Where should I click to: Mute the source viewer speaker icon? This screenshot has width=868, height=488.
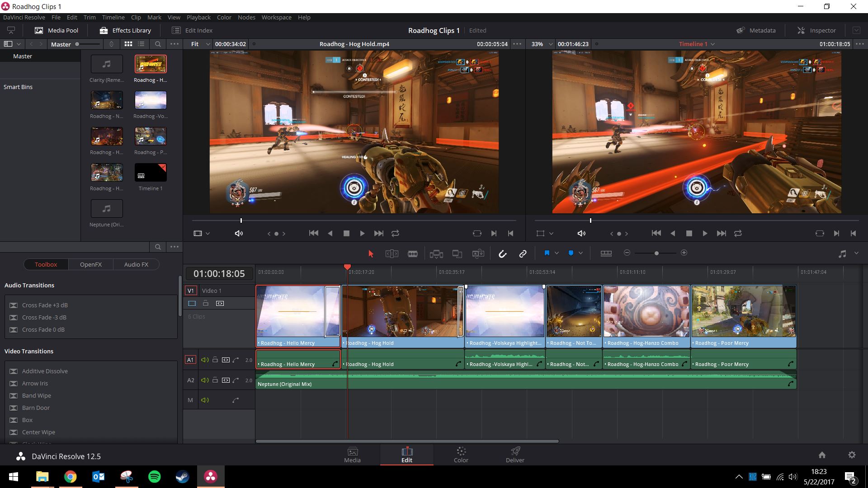[x=239, y=234]
